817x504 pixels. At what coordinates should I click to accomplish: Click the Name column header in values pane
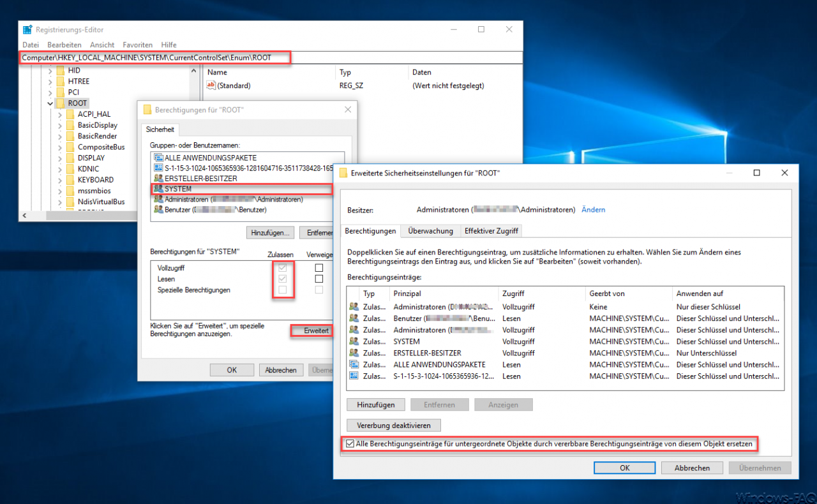click(x=269, y=72)
